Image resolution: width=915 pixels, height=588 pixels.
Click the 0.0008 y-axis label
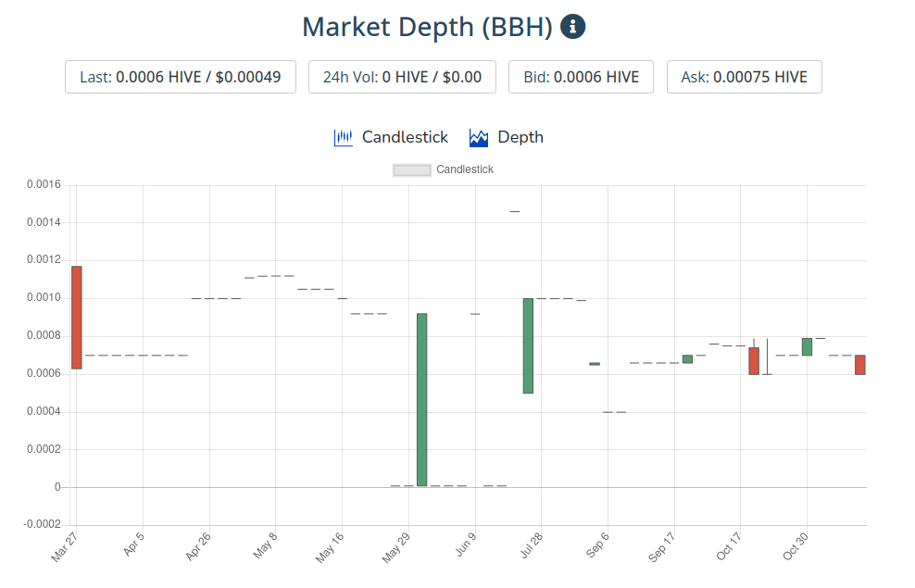tap(44, 335)
